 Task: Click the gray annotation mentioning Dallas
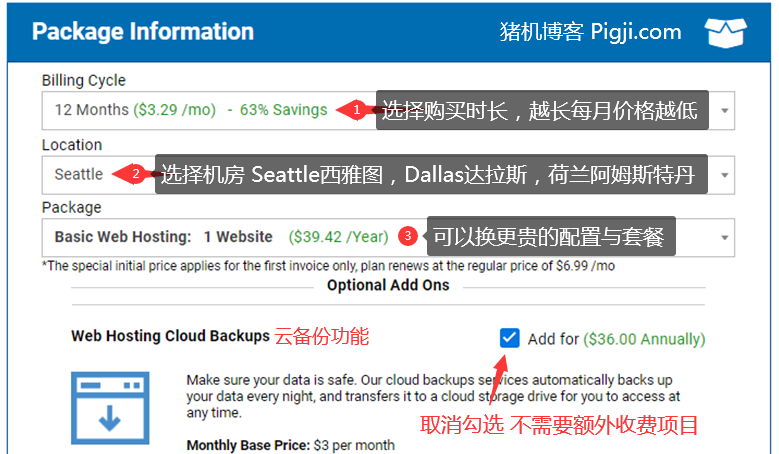(431, 174)
